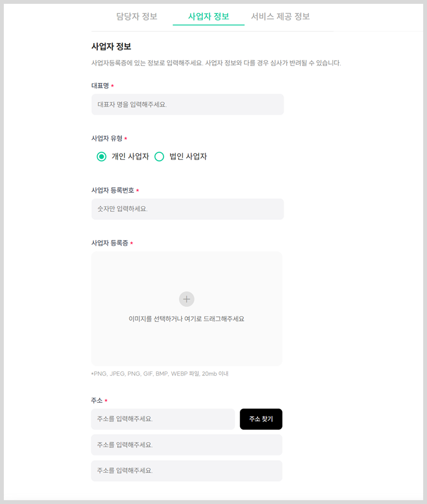427x504 pixels.
Task: Click the 사업자 유형 label
Action: point(107,138)
